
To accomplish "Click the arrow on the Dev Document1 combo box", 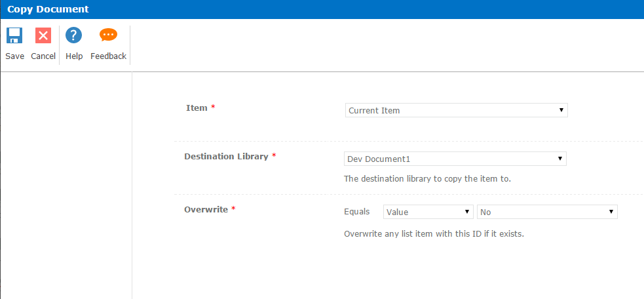I will 560,159.
